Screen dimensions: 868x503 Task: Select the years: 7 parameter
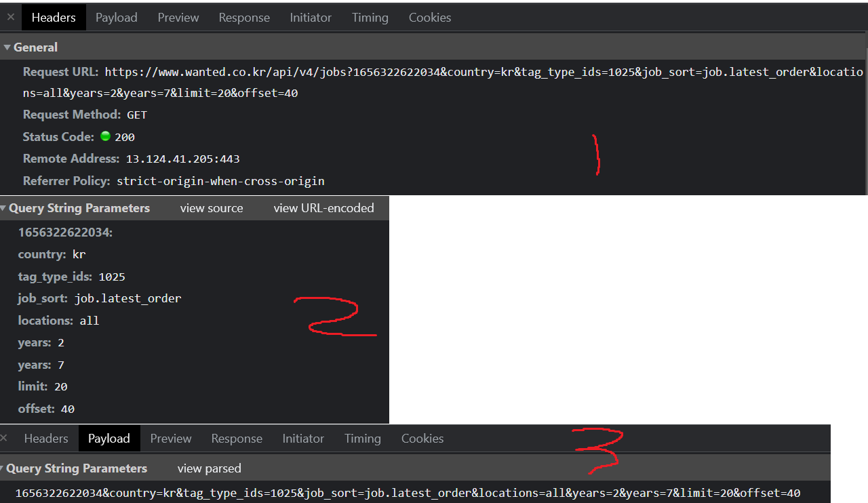(41, 365)
